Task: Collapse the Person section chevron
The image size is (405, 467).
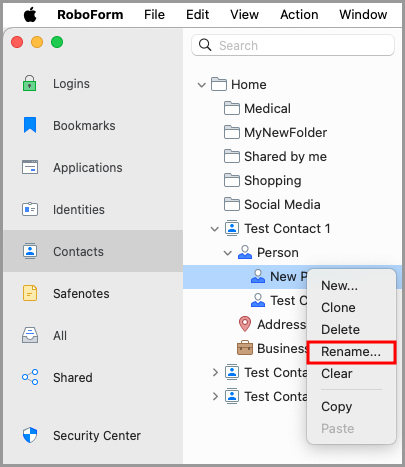Action: pos(228,253)
